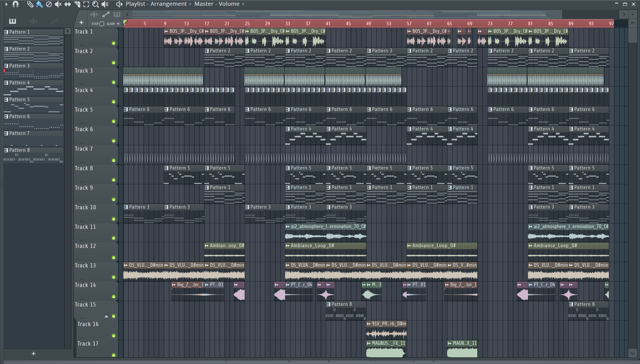Mute Track 2 with its green LED
The width and height of the screenshot is (640, 364).
pyautogui.click(x=114, y=63)
